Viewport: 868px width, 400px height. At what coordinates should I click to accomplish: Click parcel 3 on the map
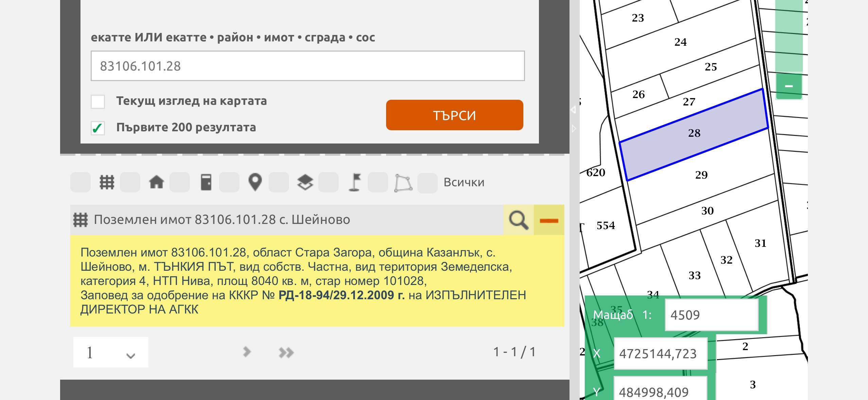point(753,385)
